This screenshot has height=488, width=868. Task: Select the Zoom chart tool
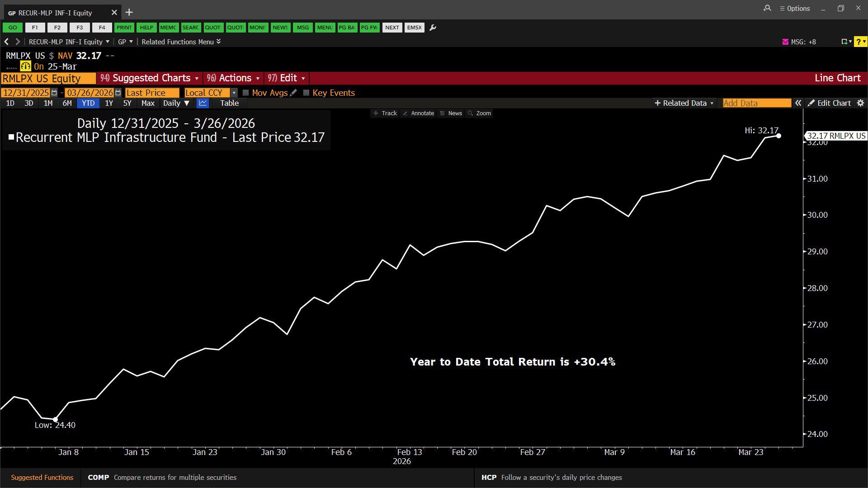click(x=479, y=113)
